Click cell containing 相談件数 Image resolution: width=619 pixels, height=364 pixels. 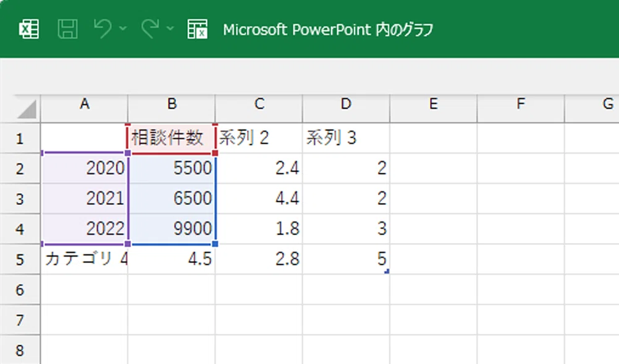[172, 138]
